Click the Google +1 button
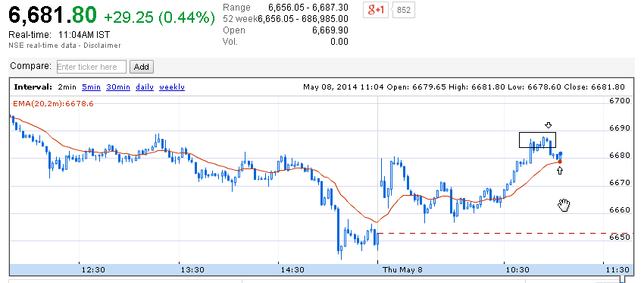 pos(375,10)
